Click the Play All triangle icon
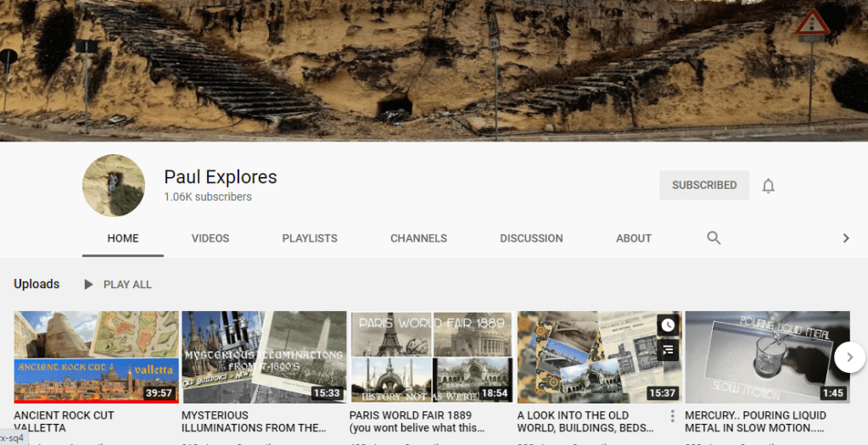The height and width of the screenshot is (445, 868). tap(88, 285)
